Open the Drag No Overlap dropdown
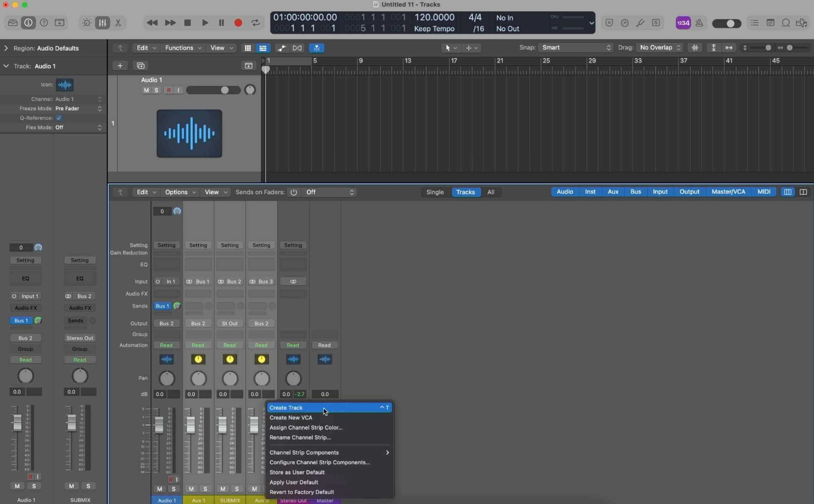 click(x=660, y=47)
